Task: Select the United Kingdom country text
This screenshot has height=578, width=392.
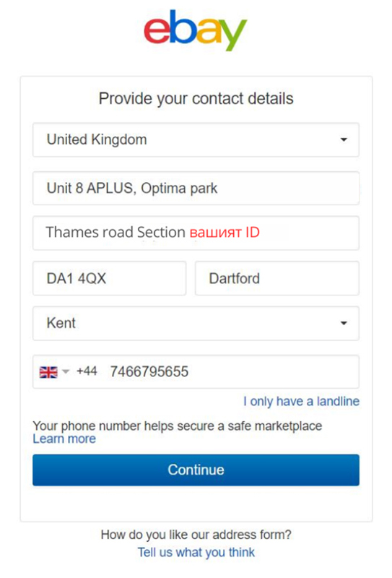Action: tap(97, 139)
